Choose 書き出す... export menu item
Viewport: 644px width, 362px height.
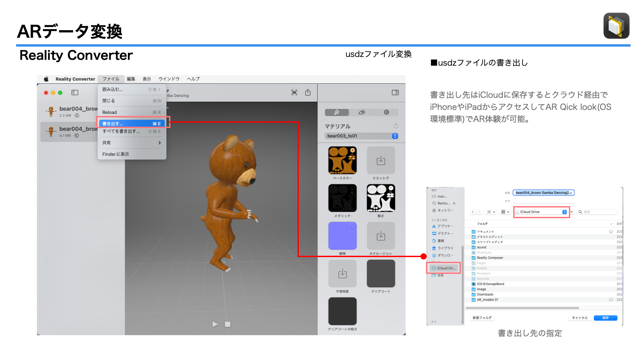point(132,124)
